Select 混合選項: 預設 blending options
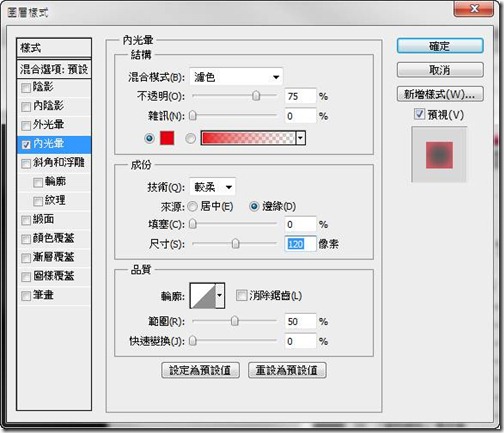The height and width of the screenshot is (433, 504). tap(54, 69)
